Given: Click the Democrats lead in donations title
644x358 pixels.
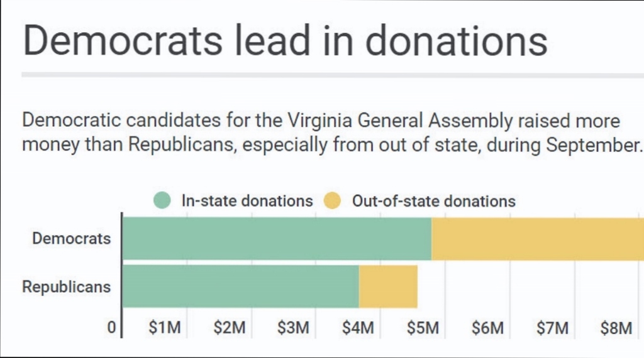Looking at the screenshot, I should pos(285,40).
